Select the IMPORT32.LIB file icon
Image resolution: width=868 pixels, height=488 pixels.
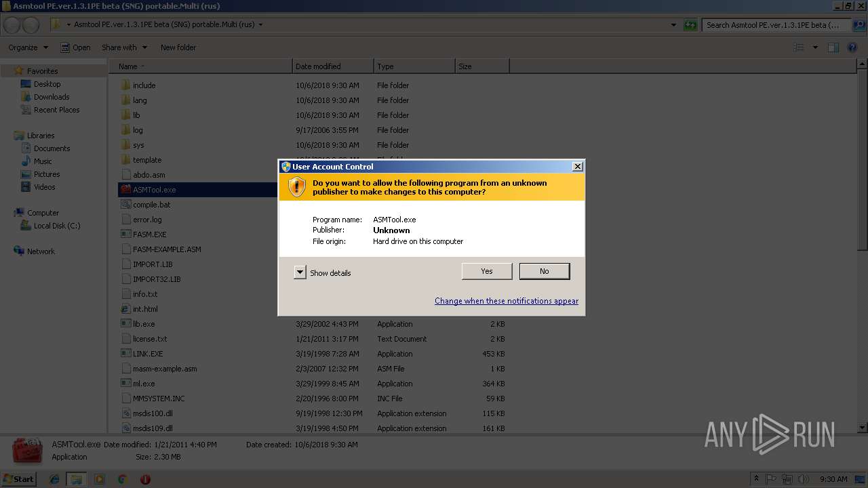(125, 279)
